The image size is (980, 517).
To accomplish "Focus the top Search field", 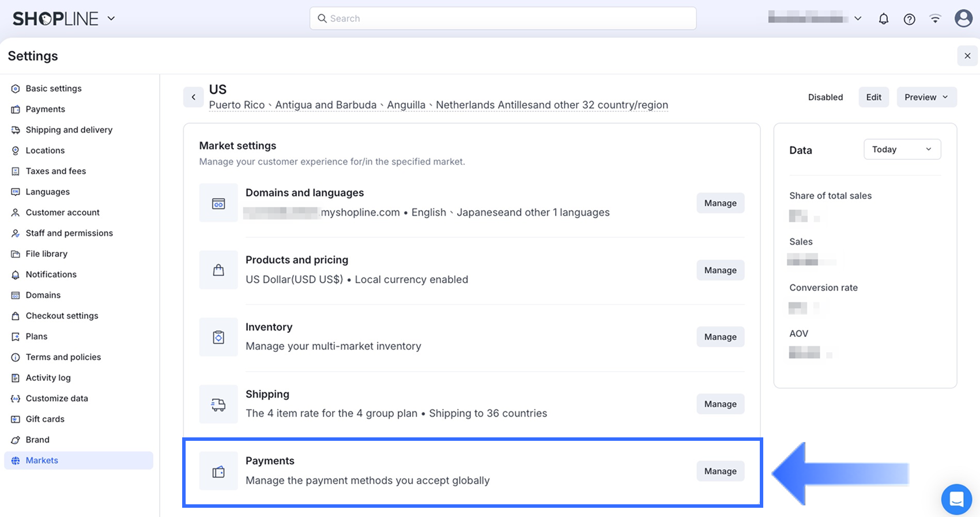I will 503,18.
